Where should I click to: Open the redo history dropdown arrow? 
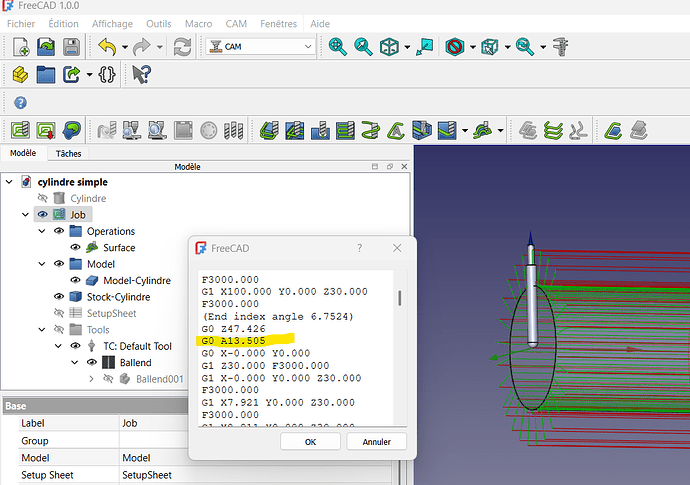tap(160, 47)
